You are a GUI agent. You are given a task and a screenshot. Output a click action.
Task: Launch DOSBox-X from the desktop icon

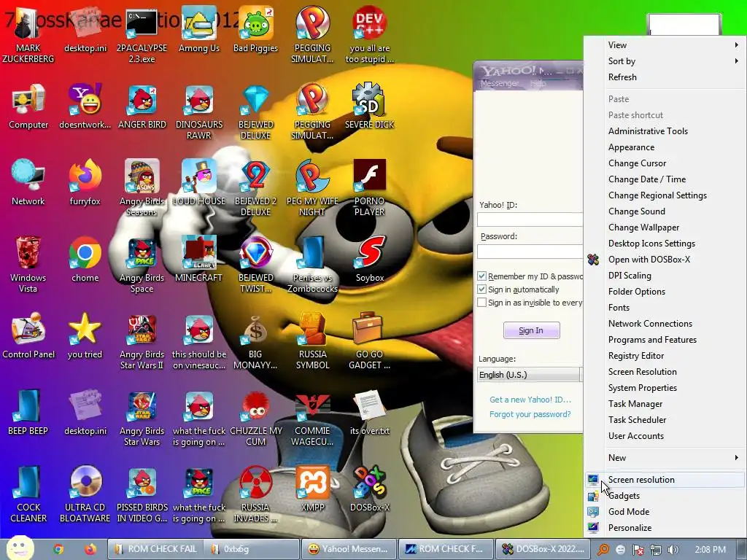pyautogui.click(x=370, y=489)
